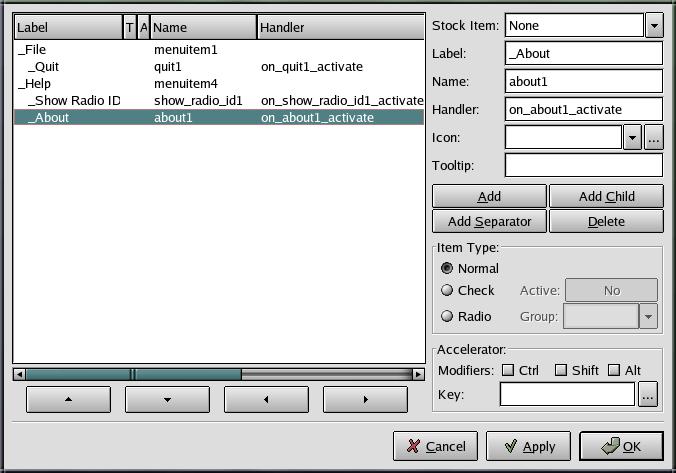Viewport: 676px width, 473px height.
Task: Expand the radio Group dropdown
Action: [x=649, y=317]
